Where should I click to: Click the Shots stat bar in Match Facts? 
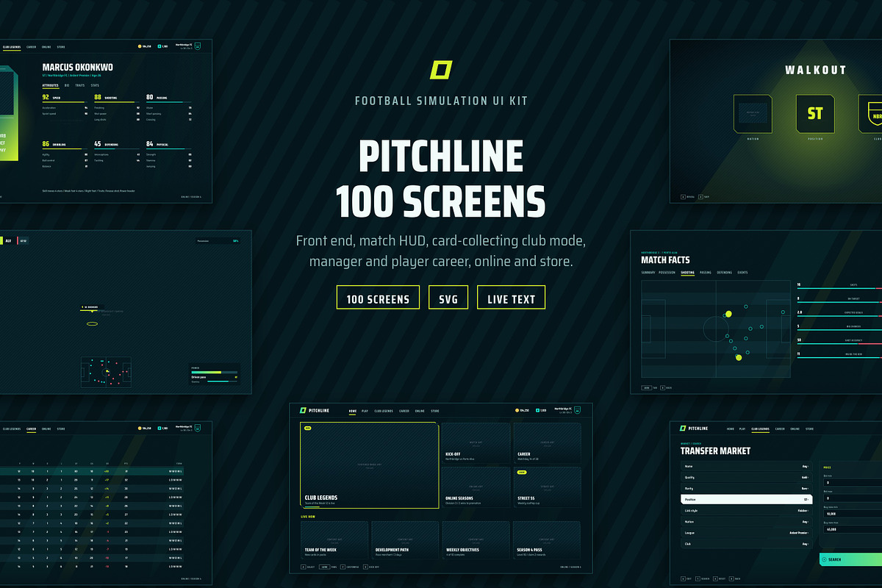839,287
